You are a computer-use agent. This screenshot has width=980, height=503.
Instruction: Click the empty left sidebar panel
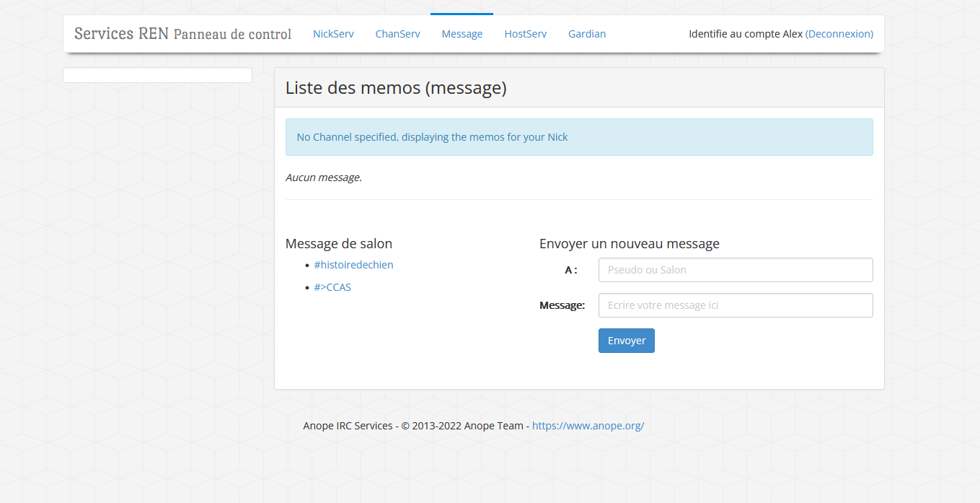[157, 75]
